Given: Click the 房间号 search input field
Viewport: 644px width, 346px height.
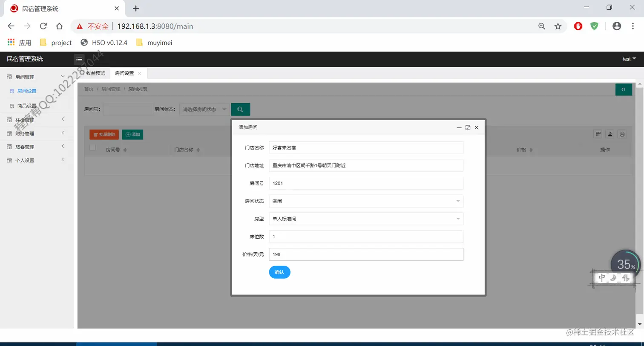Looking at the screenshot, I should 128,110.
